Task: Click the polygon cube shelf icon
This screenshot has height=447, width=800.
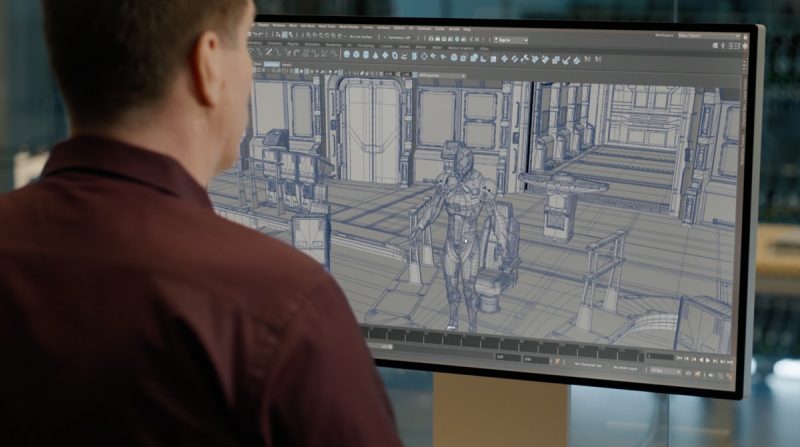Action: coord(356,54)
